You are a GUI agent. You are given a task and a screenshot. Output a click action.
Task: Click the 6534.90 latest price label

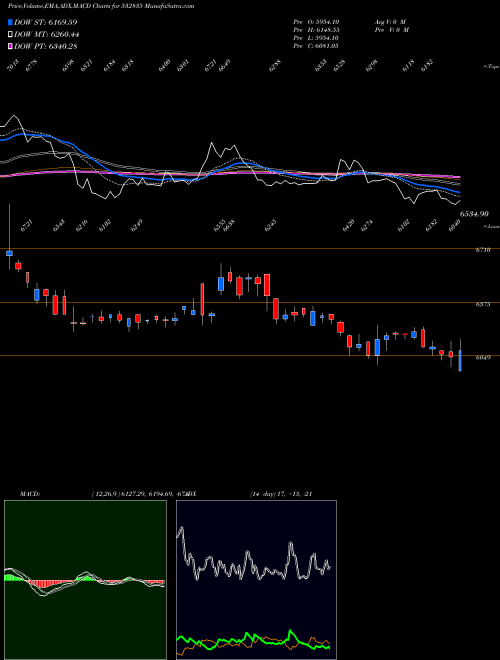click(474, 214)
